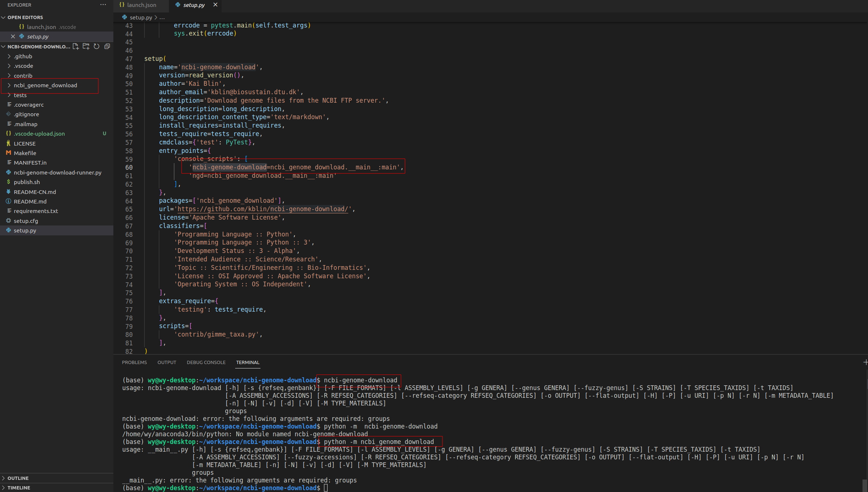
Task: Close setup.py in Open Editors list
Action: tap(13, 37)
